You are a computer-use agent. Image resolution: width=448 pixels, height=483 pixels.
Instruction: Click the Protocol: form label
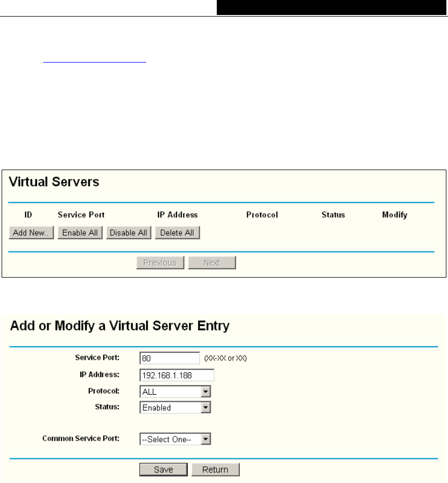104,391
